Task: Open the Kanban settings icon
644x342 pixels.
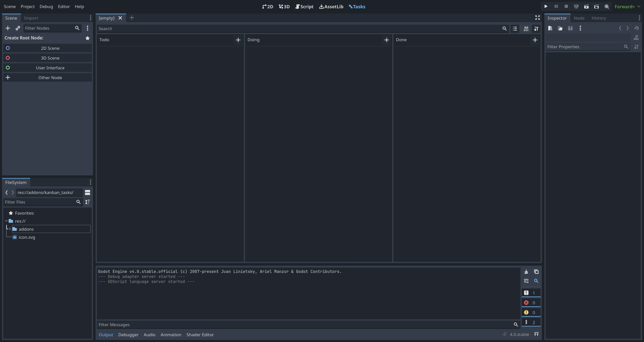Action: [x=536, y=29]
